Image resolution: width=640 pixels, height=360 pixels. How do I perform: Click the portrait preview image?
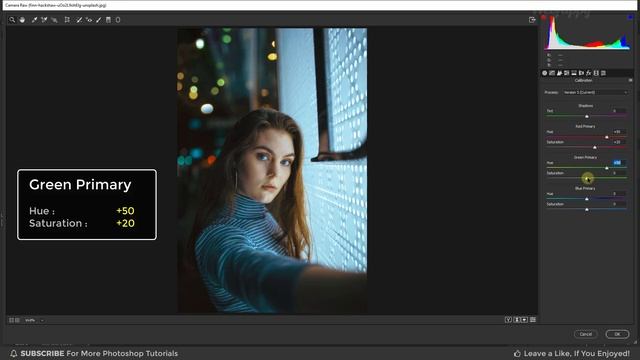pos(272,170)
